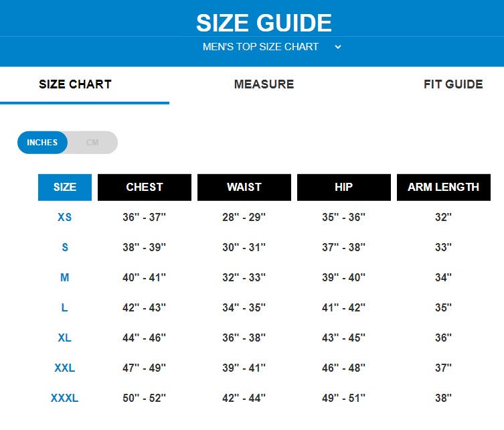Select the XXXL size label
The image size is (504, 430).
click(65, 399)
